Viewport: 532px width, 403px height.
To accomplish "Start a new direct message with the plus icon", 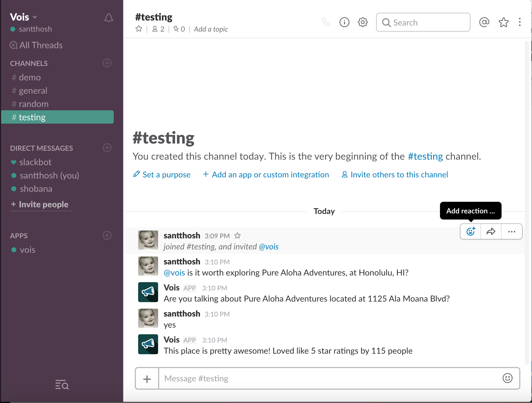I will pyautogui.click(x=107, y=148).
